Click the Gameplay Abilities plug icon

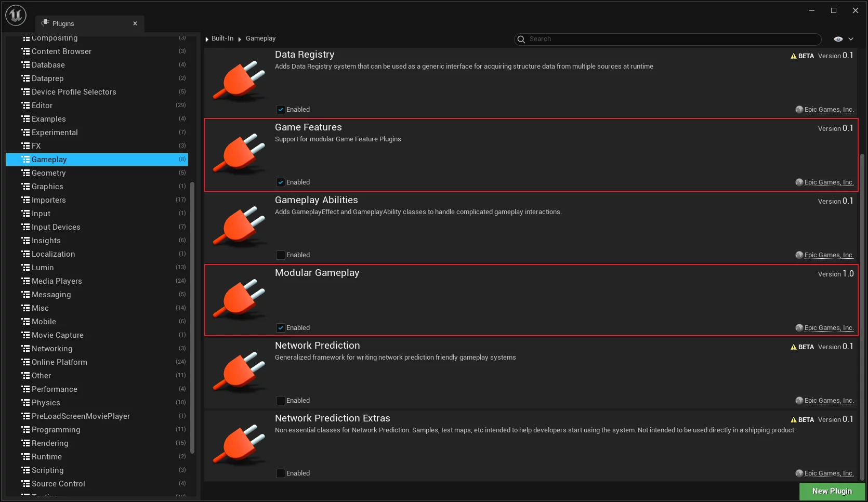(240, 227)
